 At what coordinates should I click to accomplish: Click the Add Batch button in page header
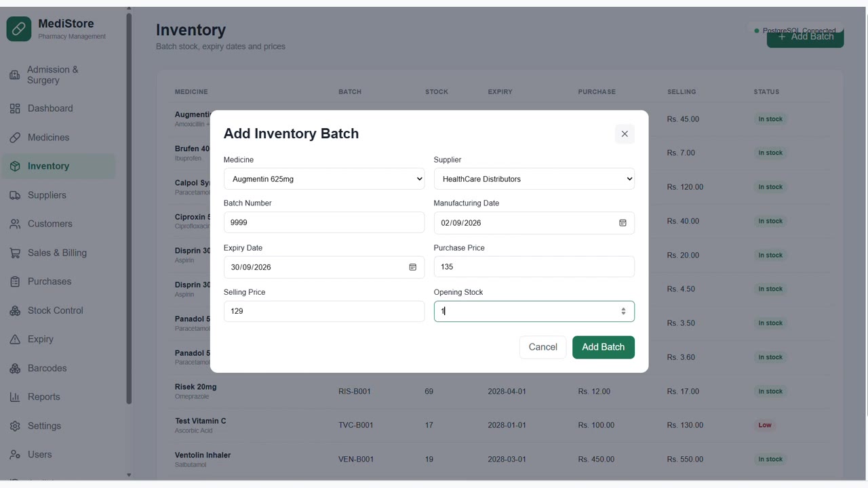coord(805,36)
